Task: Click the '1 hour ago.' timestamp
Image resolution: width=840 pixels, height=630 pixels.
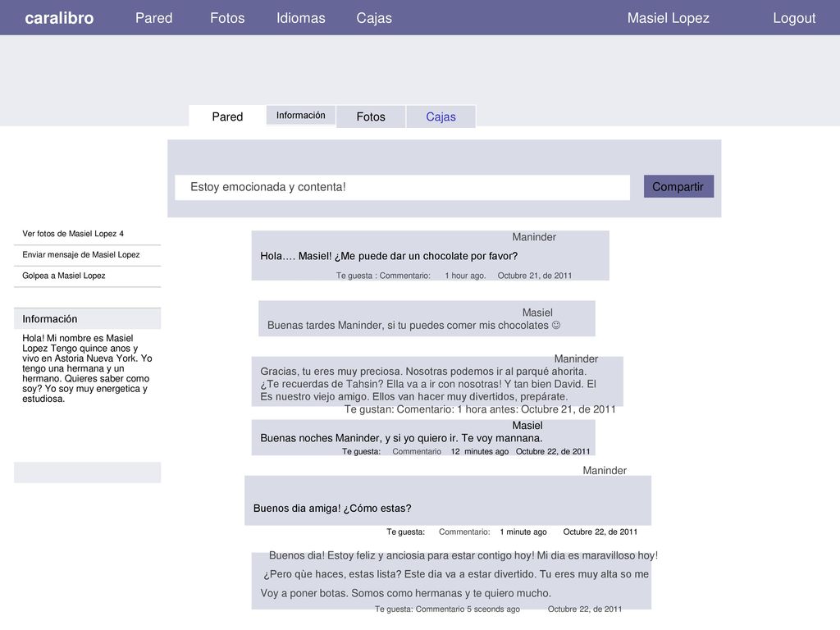Action: pyautogui.click(x=466, y=276)
